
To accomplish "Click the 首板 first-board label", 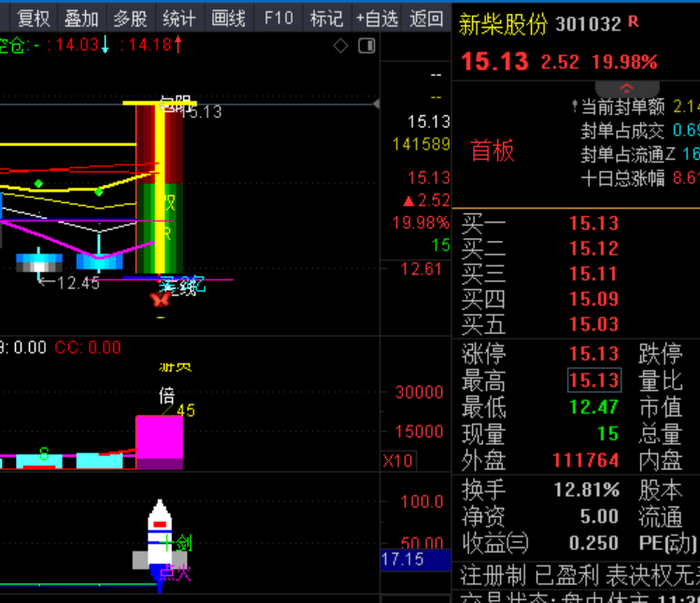I will coord(493,151).
